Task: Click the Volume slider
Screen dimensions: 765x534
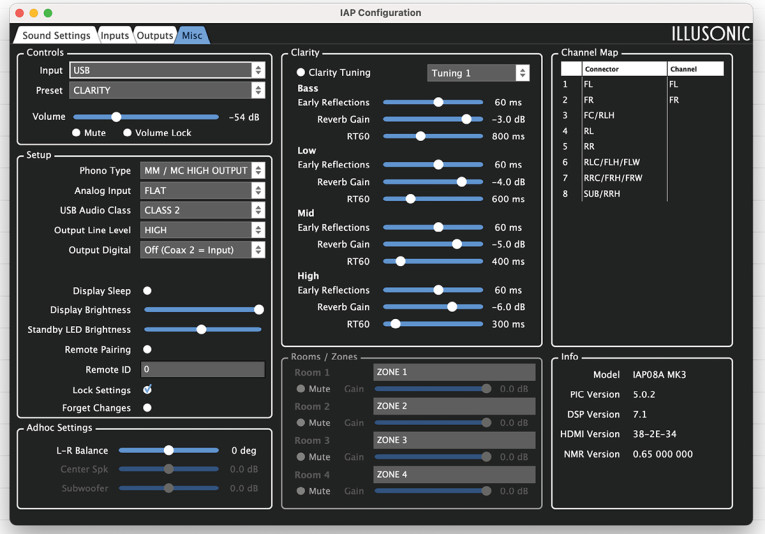Action: tap(117, 117)
